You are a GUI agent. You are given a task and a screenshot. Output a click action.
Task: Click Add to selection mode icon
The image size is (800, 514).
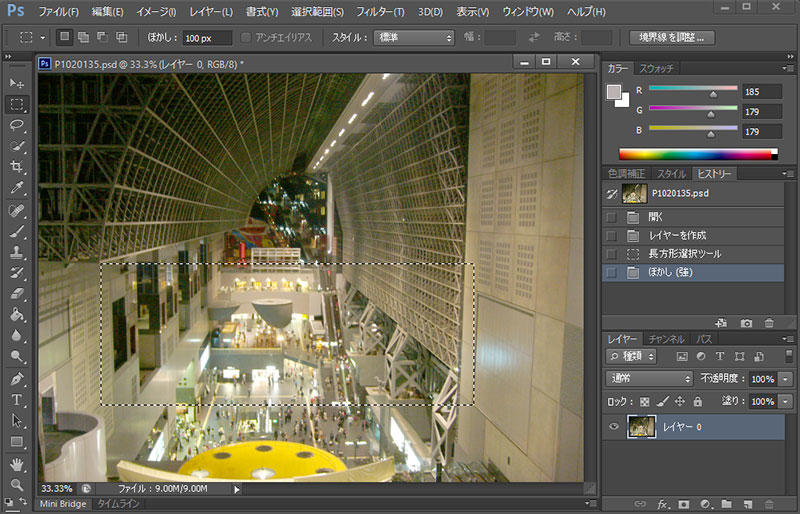[x=83, y=37]
